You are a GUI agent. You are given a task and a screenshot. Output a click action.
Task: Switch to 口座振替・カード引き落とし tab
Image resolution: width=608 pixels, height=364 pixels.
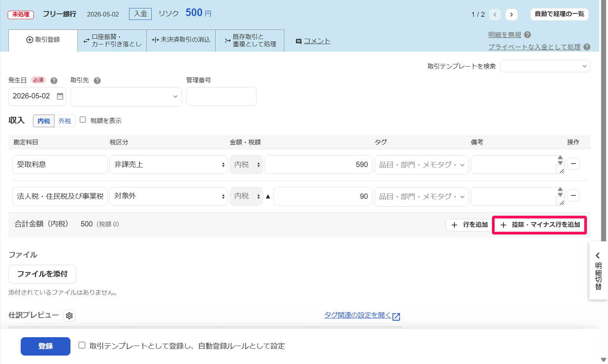112,41
